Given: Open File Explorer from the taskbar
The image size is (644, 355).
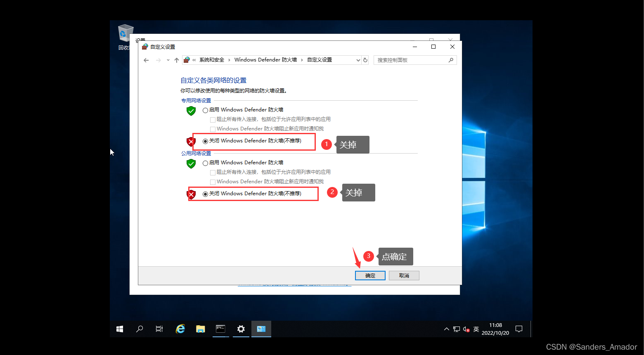Looking at the screenshot, I should point(200,329).
